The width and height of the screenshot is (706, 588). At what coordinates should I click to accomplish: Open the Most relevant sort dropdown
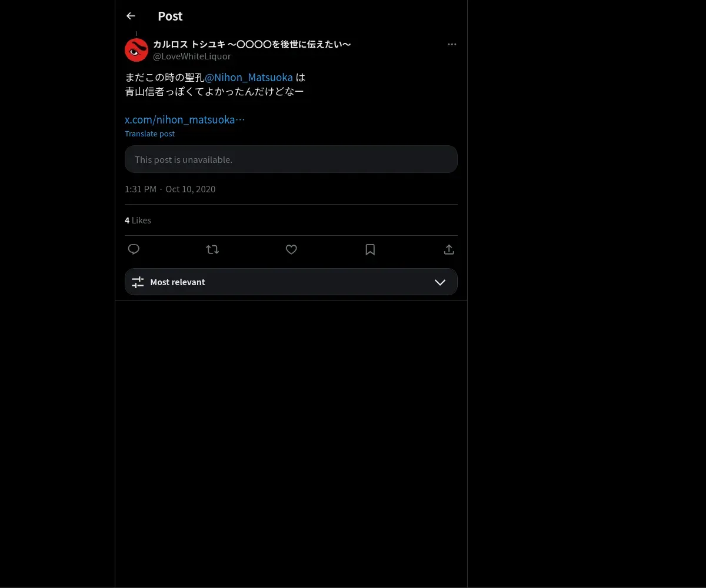point(291,282)
